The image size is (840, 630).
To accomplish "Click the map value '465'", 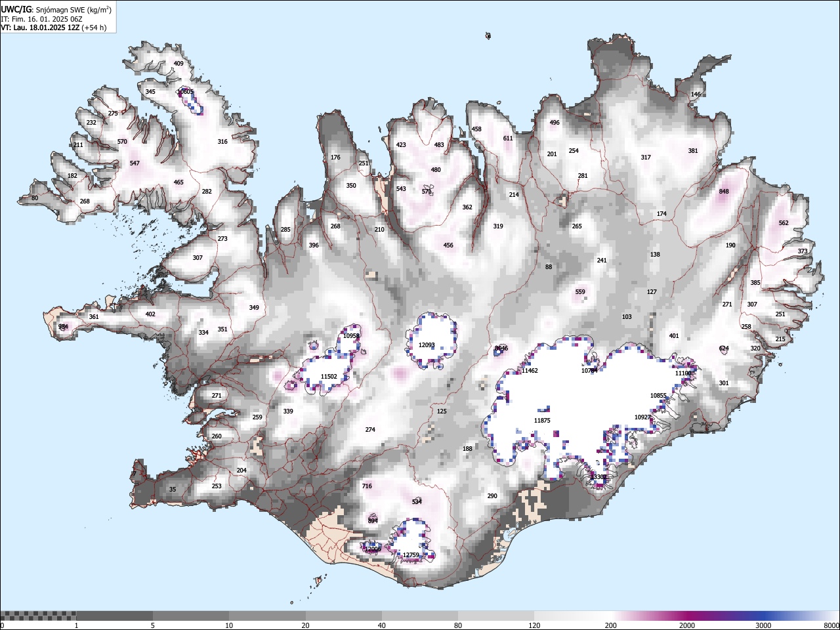I will [x=178, y=182].
